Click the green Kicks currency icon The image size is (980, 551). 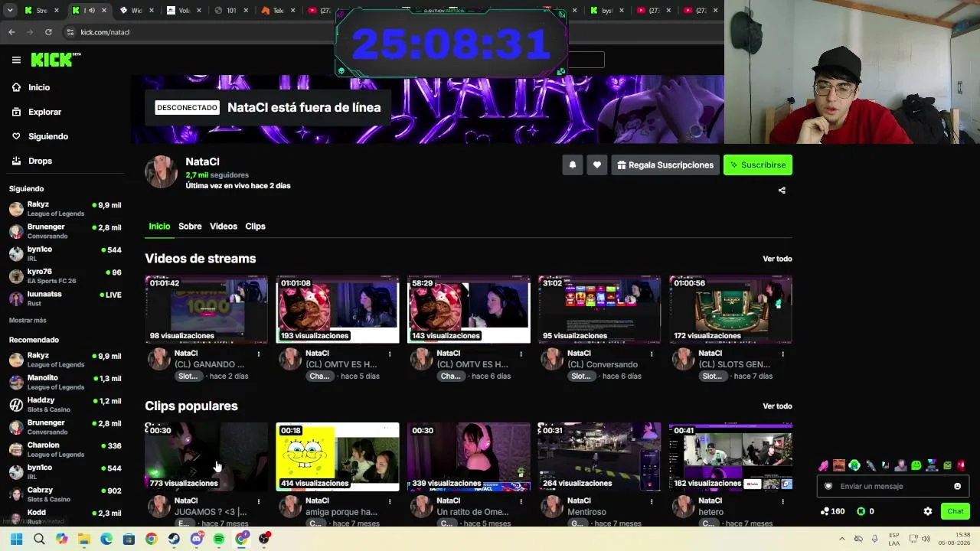[x=861, y=511]
